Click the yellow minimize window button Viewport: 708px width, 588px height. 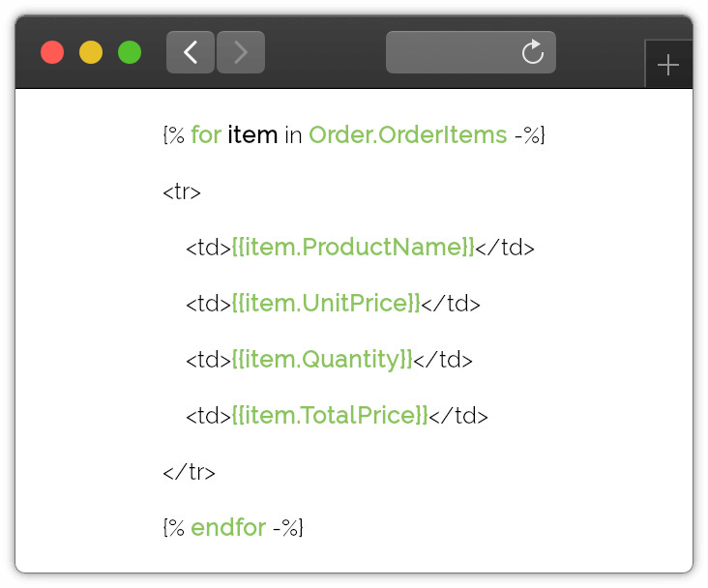91,52
